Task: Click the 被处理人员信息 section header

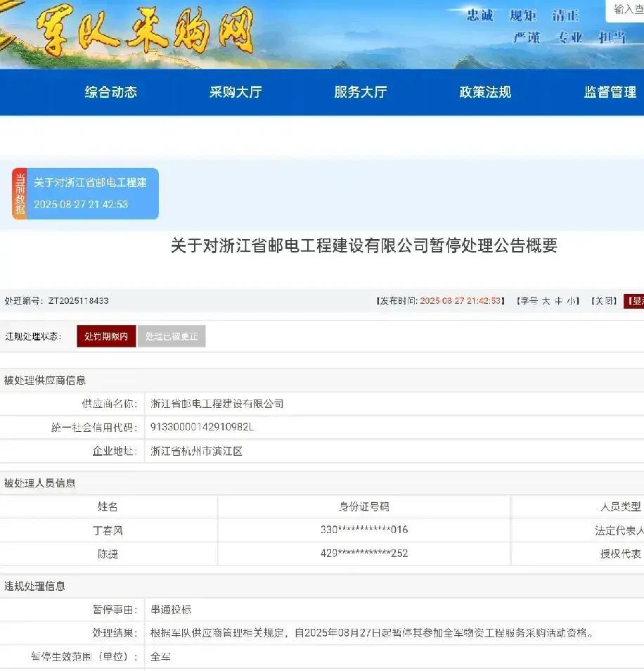Action: point(40,483)
